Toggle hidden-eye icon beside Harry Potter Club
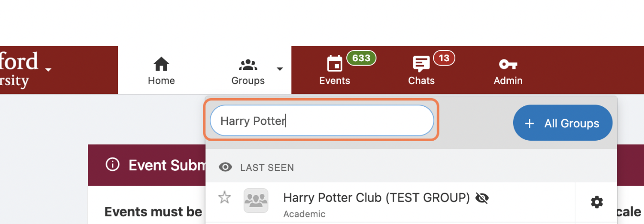This screenshot has width=644, height=224. pyautogui.click(x=482, y=198)
